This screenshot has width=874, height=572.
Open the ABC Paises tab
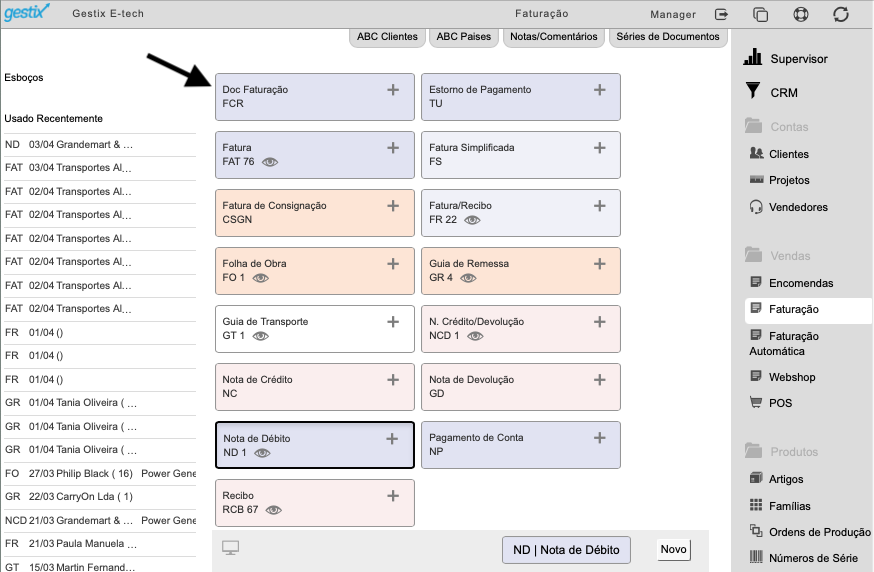464,37
